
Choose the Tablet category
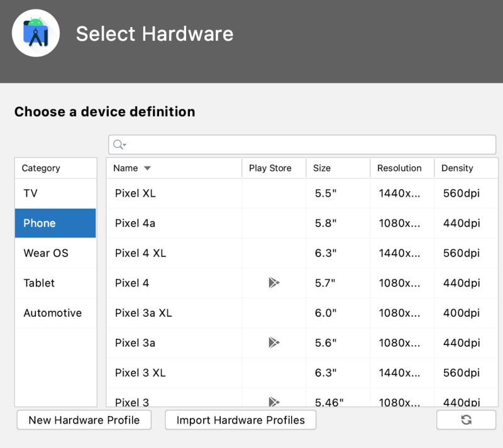[55, 283]
